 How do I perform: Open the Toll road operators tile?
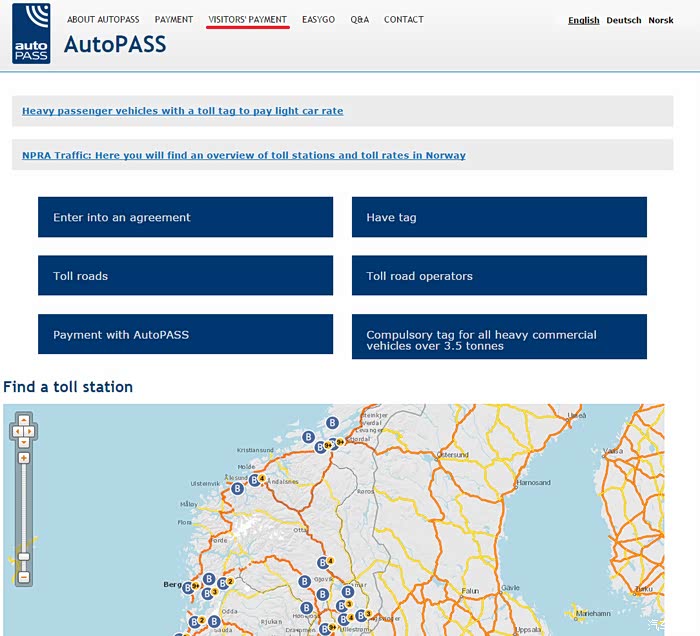pyautogui.click(x=499, y=276)
